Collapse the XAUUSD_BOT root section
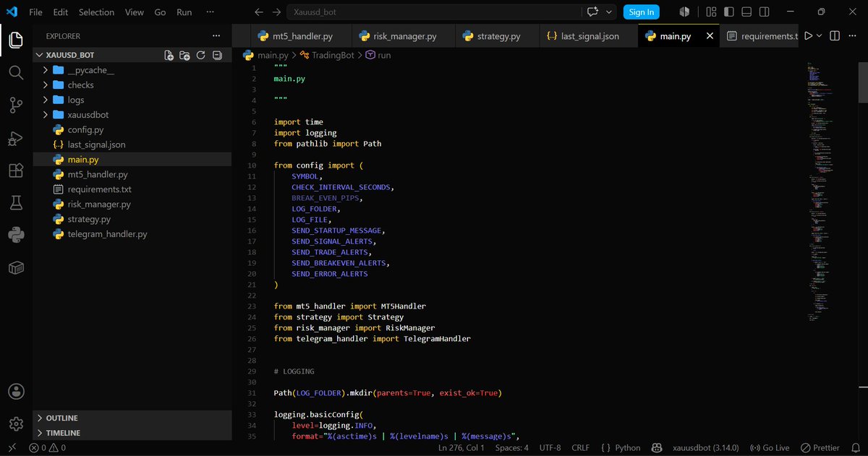 (39, 55)
